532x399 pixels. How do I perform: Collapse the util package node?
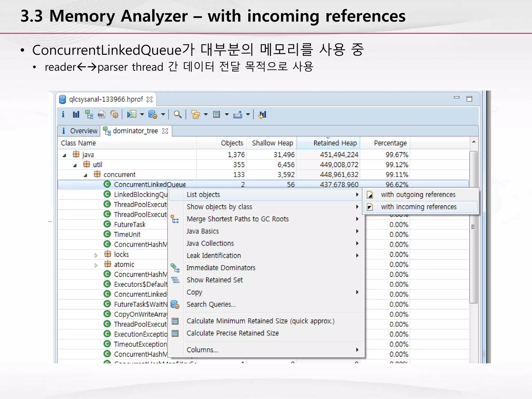[x=75, y=165]
